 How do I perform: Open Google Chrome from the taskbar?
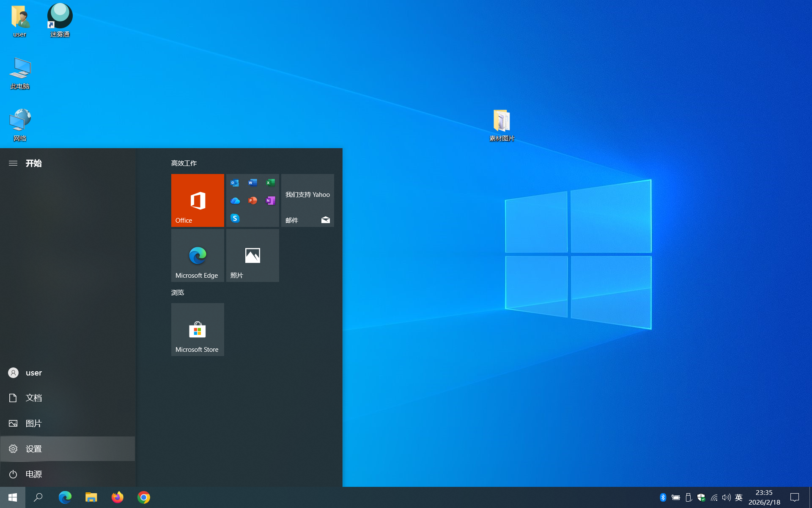tap(144, 497)
